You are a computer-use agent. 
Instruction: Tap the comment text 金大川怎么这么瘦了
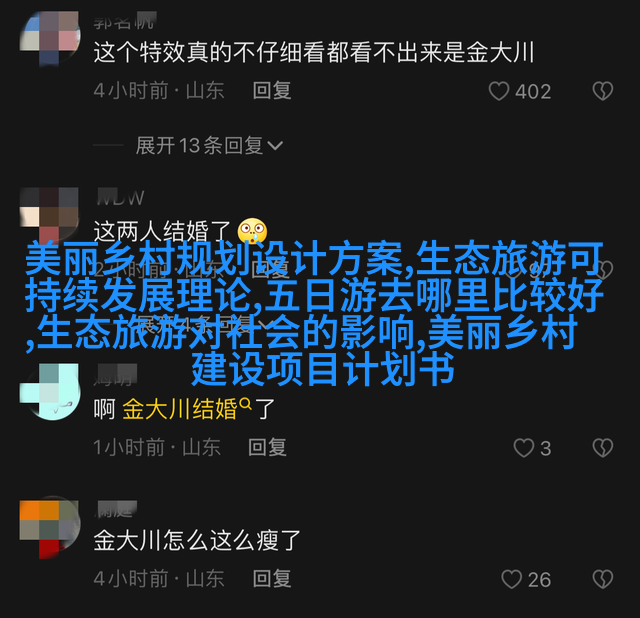pyautogui.click(x=197, y=540)
